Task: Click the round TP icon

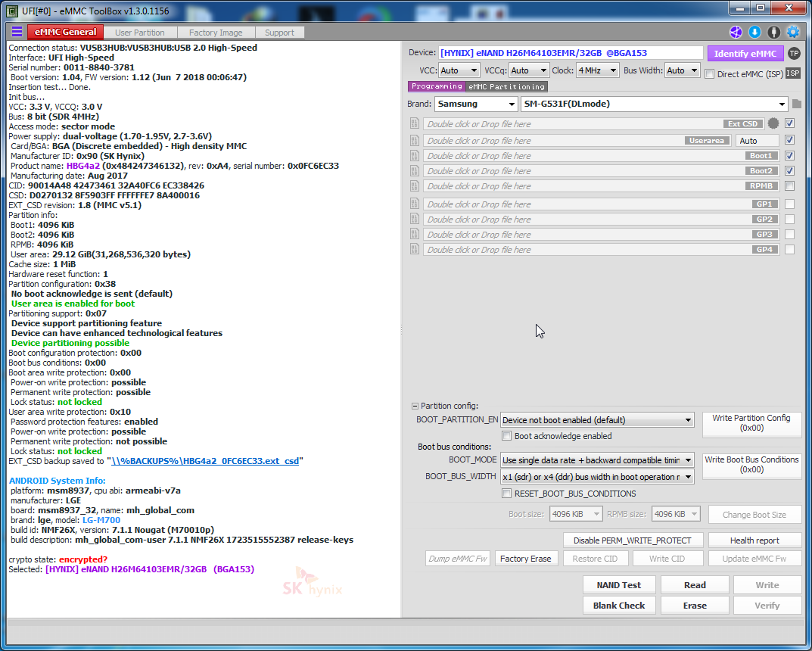Action: [794, 53]
